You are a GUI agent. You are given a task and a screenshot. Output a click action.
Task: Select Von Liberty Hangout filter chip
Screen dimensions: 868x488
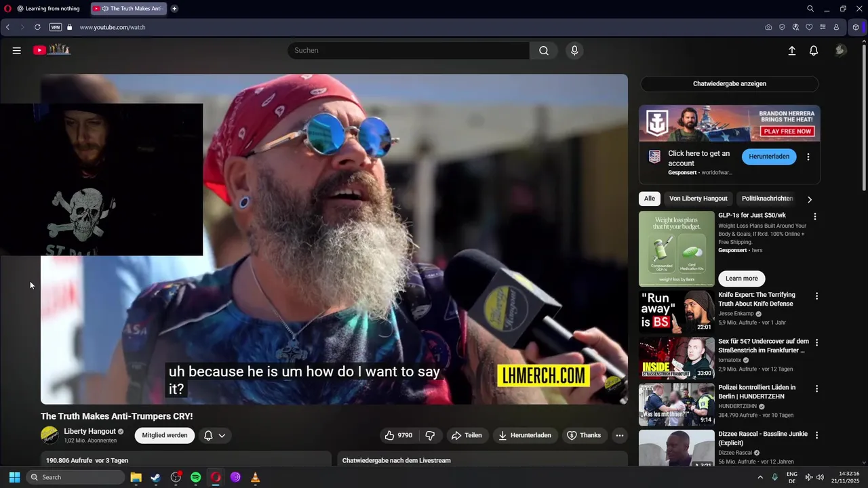pos(698,199)
